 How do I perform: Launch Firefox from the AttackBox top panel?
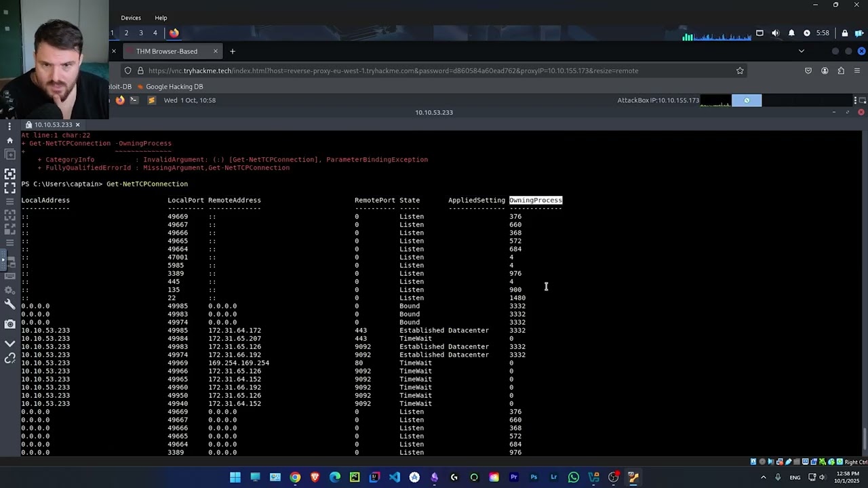click(x=120, y=100)
